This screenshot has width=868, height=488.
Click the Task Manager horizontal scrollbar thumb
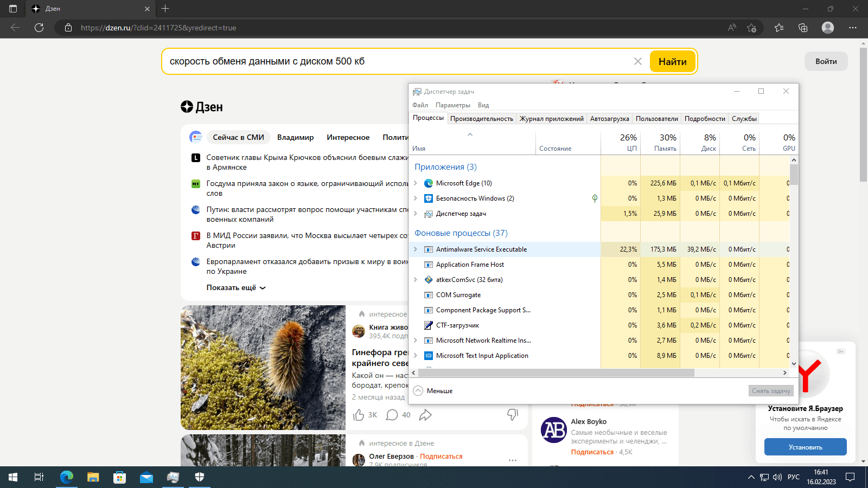(x=556, y=373)
